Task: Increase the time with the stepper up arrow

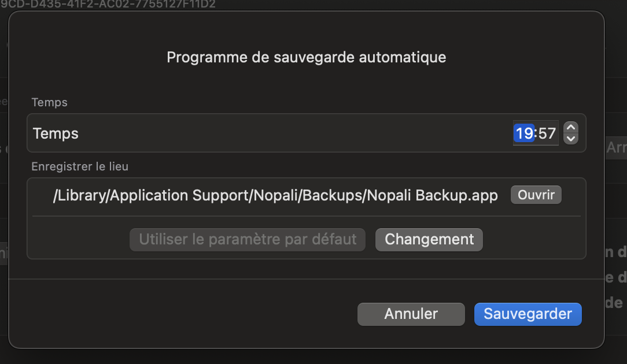Action: (x=571, y=128)
